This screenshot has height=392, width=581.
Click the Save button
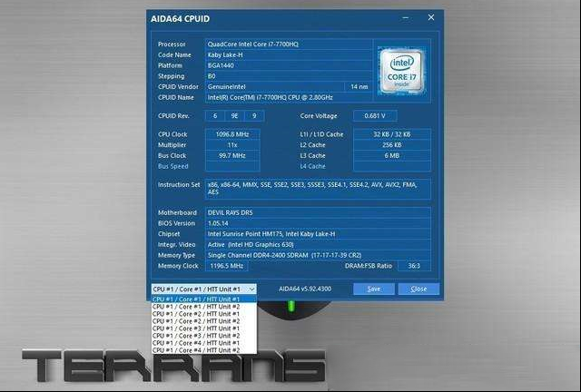click(x=373, y=289)
